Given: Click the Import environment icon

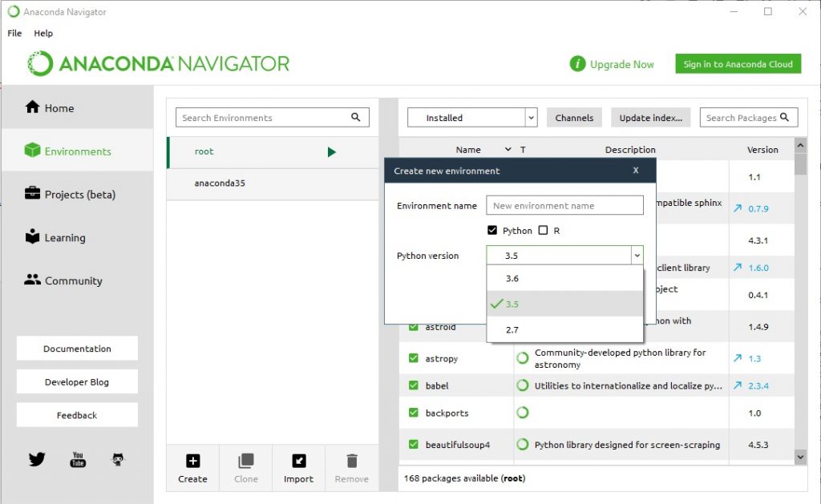Looking at the screenshot, I should pos(298,461).
